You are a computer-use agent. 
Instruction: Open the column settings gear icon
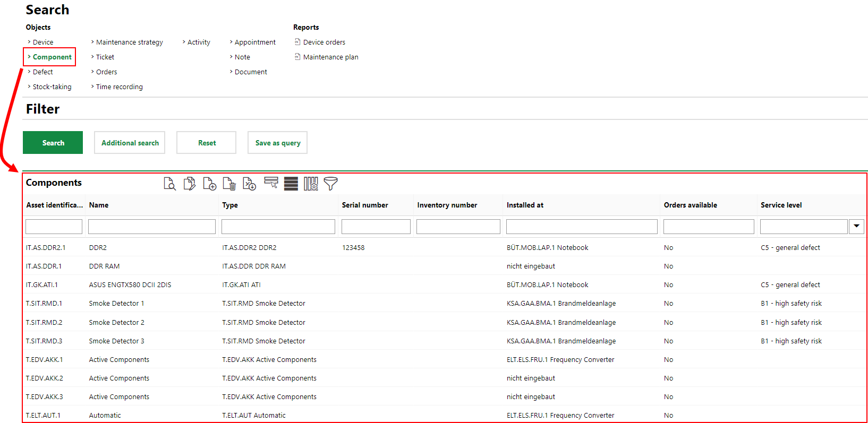(311, 184)
